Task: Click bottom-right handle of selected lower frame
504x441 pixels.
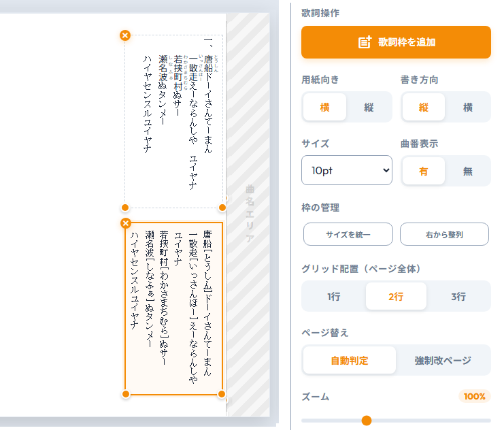Action: pyautogui.click(x=222, y=394)
